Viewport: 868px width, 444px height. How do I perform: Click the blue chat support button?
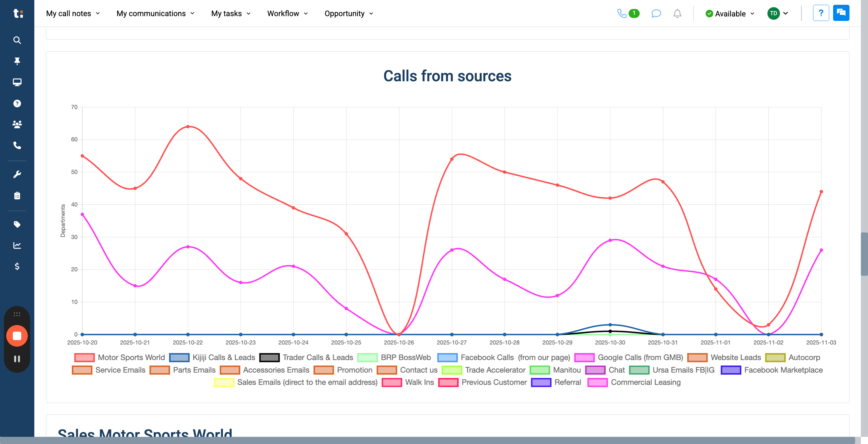tap(841, 13)
